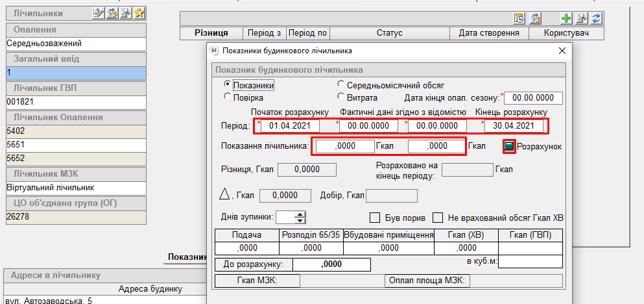Select the Повірка radio button

click(x=227, y=97)
